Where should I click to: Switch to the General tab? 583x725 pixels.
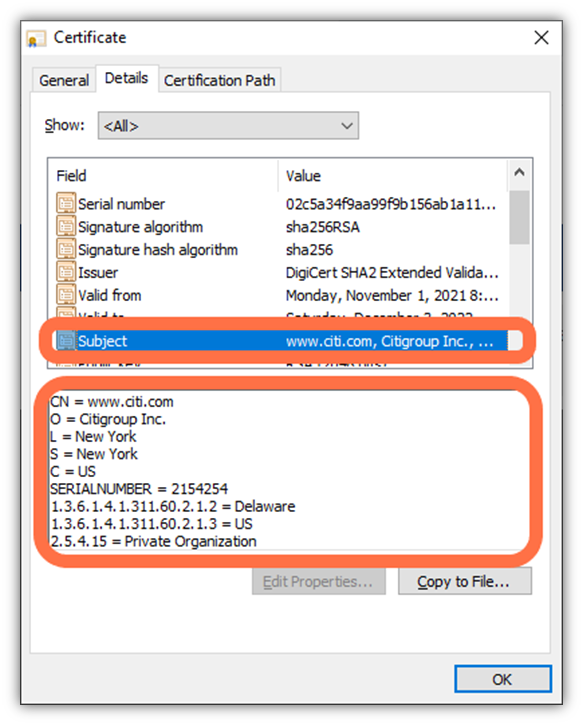pos(64,80)
